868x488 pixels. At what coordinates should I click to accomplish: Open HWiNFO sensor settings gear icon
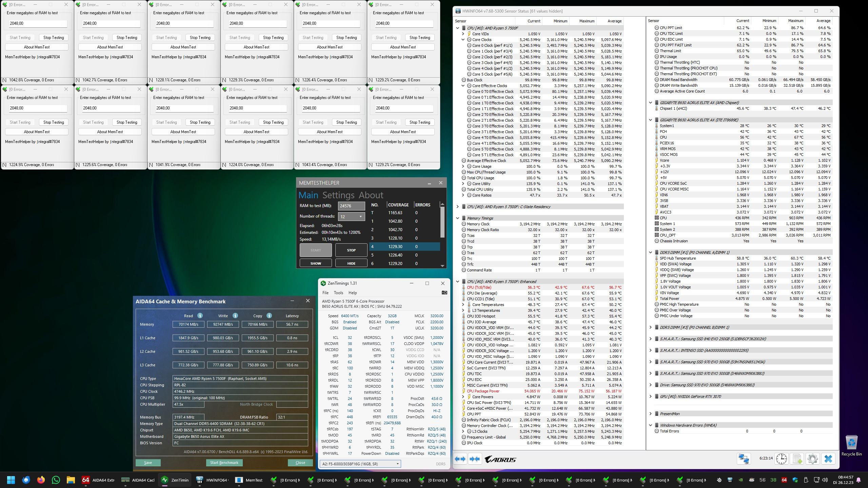pos(812,459)
